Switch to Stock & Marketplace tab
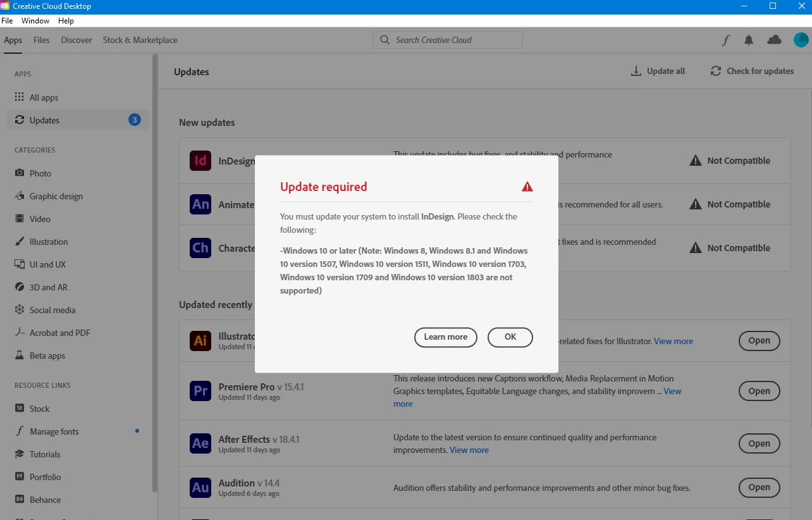Image resolution: width=812 pixels, height=520 pixels. pyautogui.click(x=140, y=40)
